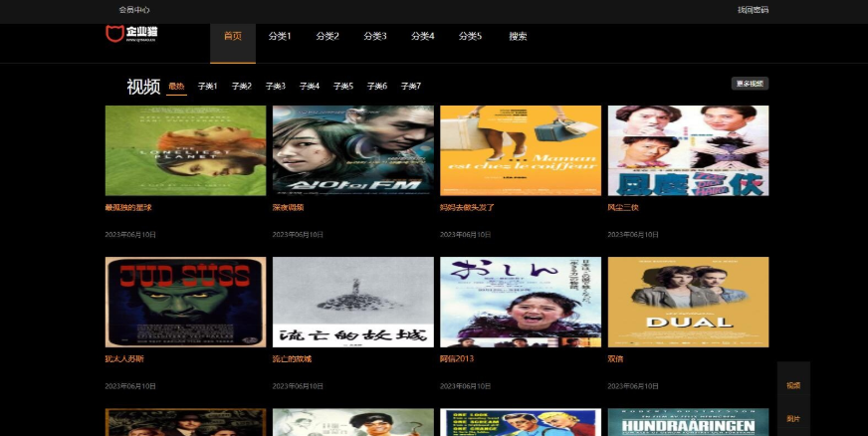Click 搜索 in the navigation bar
This screenshot has height=436, width=868.
(518, 37)
